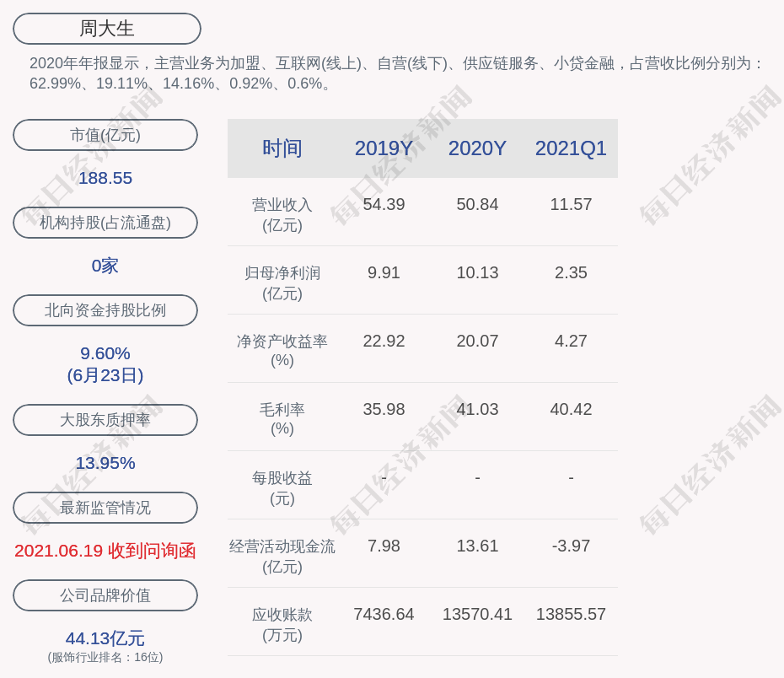Select the 2021Q1 column header
The width and height of the screenshot is (784, 678).
click(571, 148)
